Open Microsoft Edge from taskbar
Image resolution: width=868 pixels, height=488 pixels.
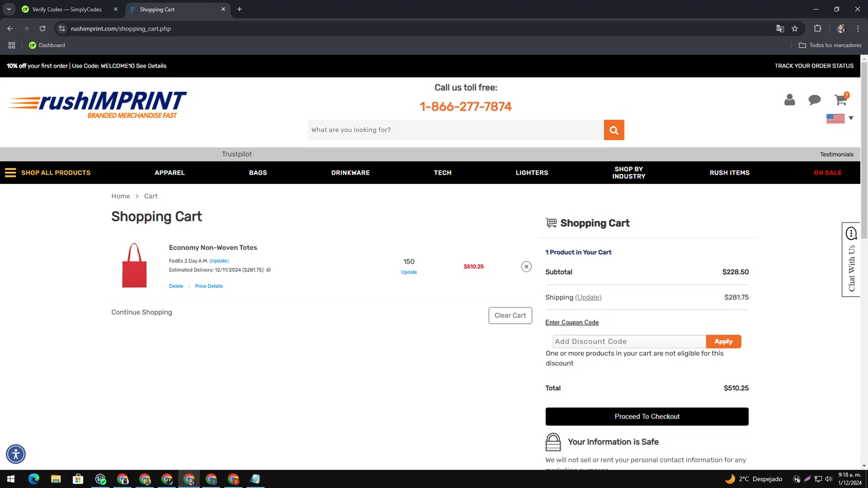point(34,479)
